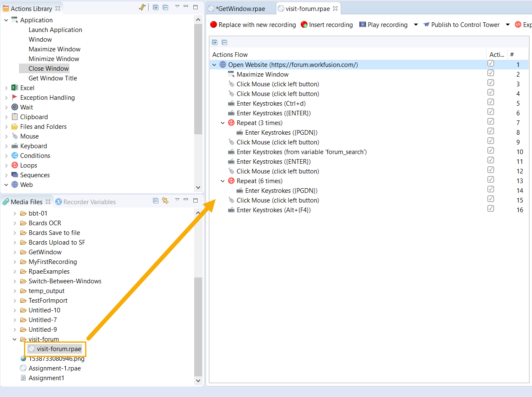Viewport: 532px width, 397px height.
Task: Toggle checkbox for Repeat (3 times) row
Action: pos(491,121)
